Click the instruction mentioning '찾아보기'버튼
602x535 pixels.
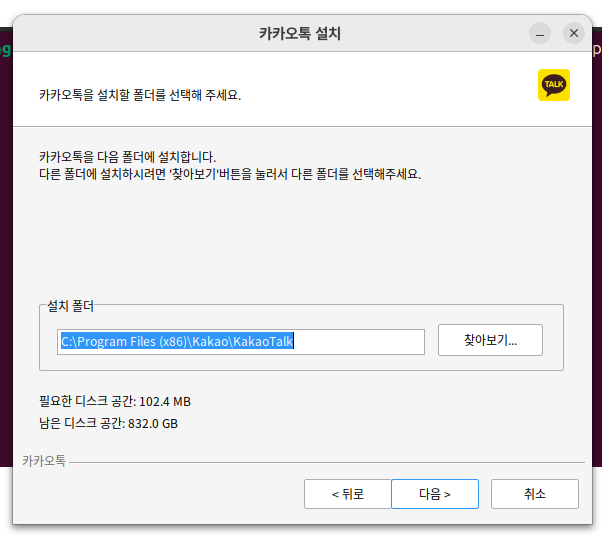coord(230,174)
